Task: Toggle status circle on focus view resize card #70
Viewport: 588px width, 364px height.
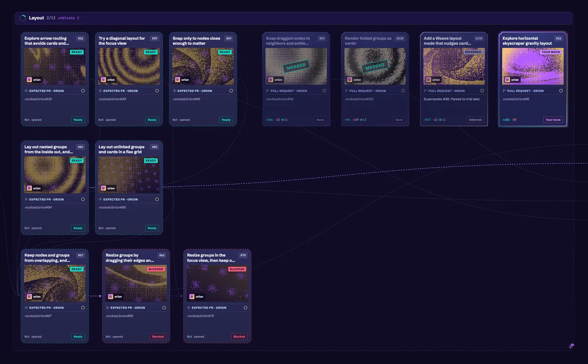Action: coord(245,308)
